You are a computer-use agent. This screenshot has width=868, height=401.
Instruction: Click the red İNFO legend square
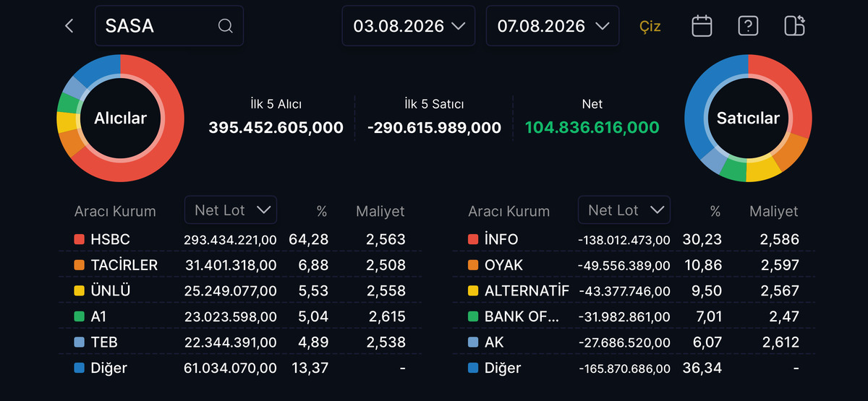click(x=473, y=239)
